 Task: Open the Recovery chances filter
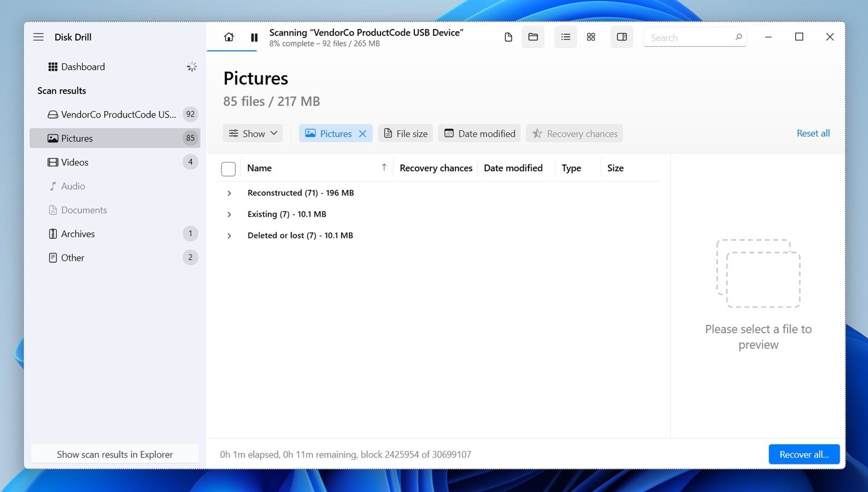pos(574,133)
